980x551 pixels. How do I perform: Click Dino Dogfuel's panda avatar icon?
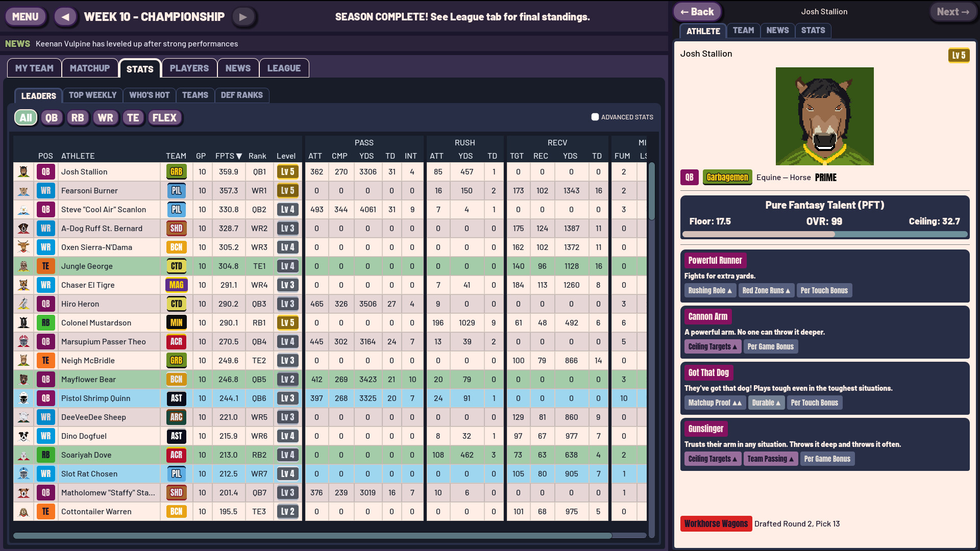click(x=23, y=436)
